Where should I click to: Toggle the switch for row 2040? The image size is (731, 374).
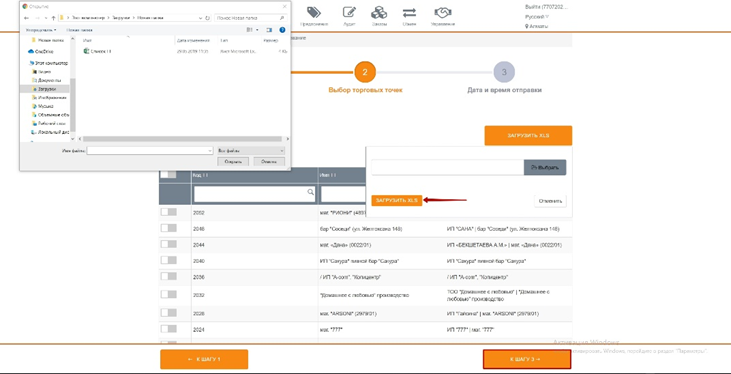(x=168, y=260)
